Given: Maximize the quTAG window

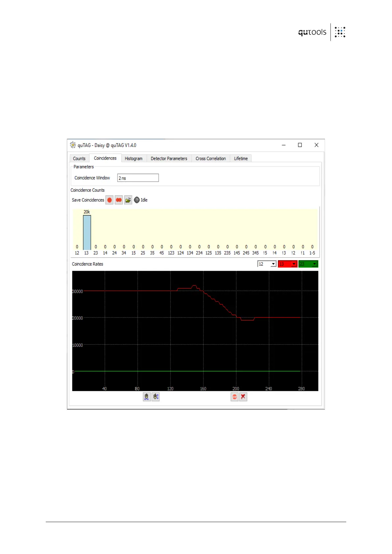Looking at the screenshot, I should click(300, 145).
